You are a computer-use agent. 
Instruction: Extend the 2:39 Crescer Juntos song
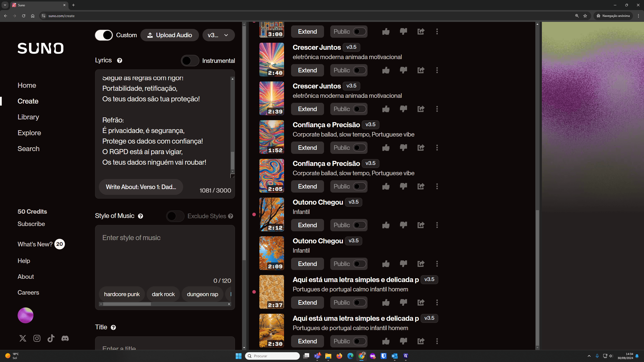[x=307, y=109]
